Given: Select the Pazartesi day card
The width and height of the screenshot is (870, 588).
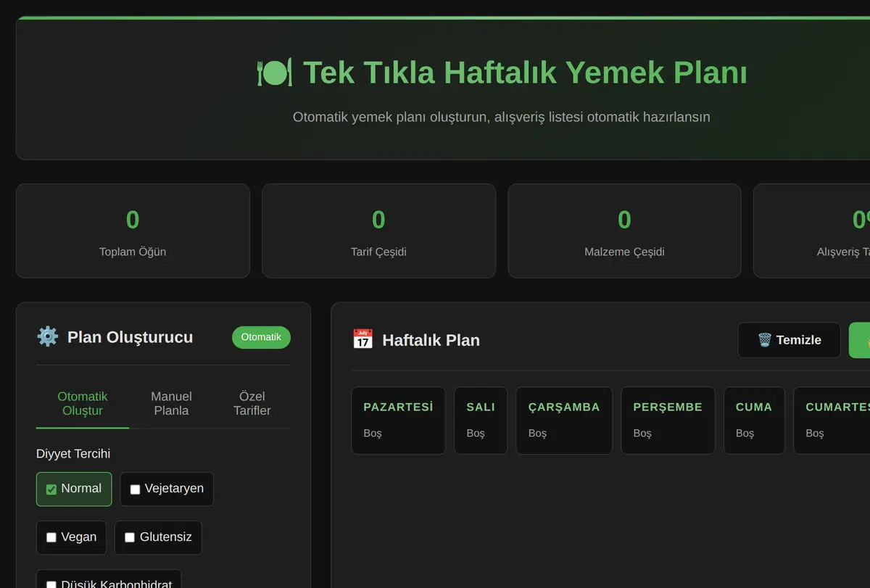Looking at the screenshot, I should pos(398,421).
